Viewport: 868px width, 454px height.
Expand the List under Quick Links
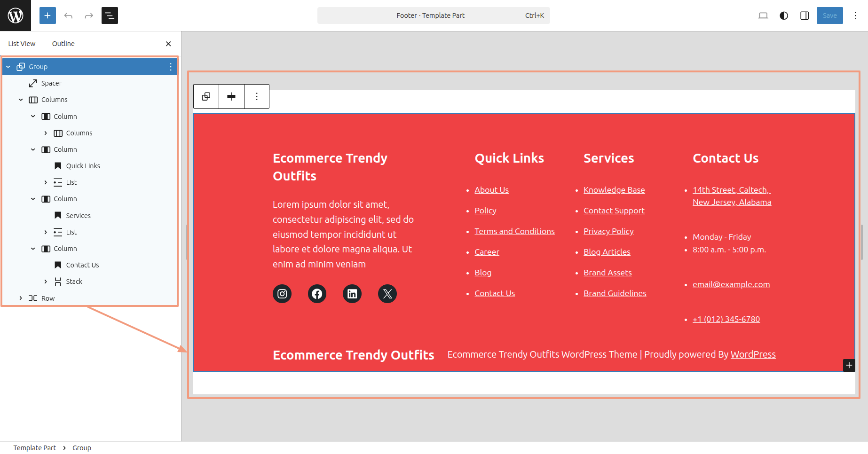coord(46,182)
